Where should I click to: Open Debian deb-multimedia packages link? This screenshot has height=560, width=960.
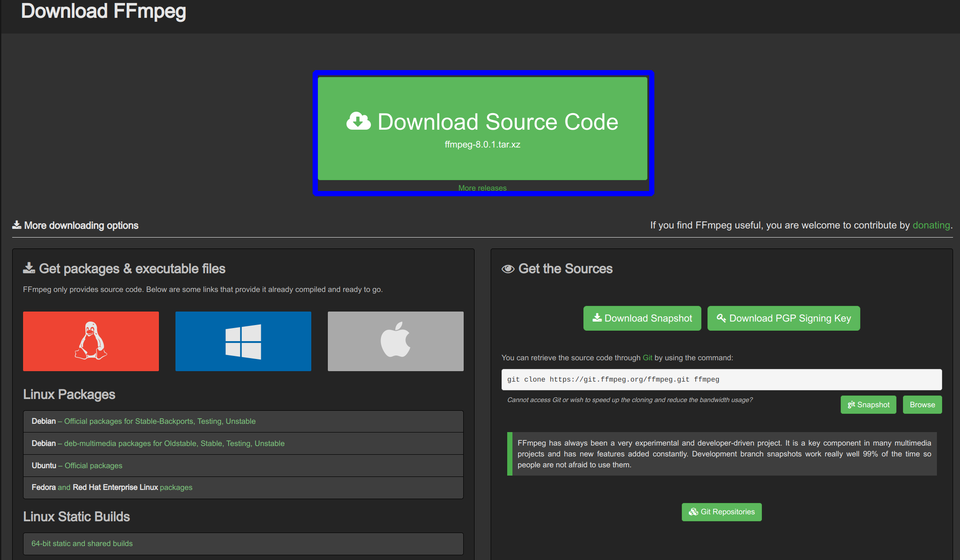[x=174, y=443]
